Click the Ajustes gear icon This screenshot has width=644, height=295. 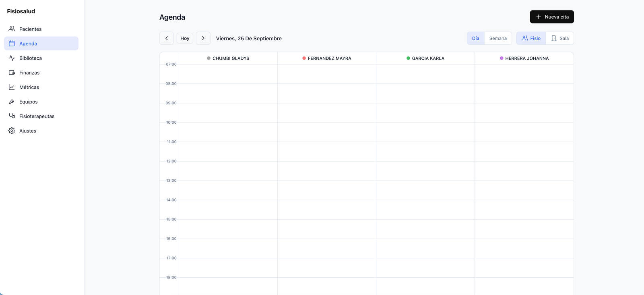point(12,131)
